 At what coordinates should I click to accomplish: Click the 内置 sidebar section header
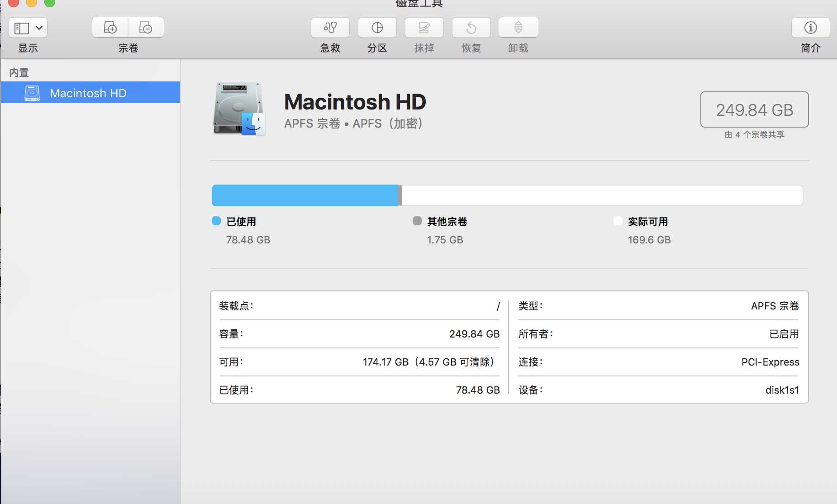click(19, 72)
